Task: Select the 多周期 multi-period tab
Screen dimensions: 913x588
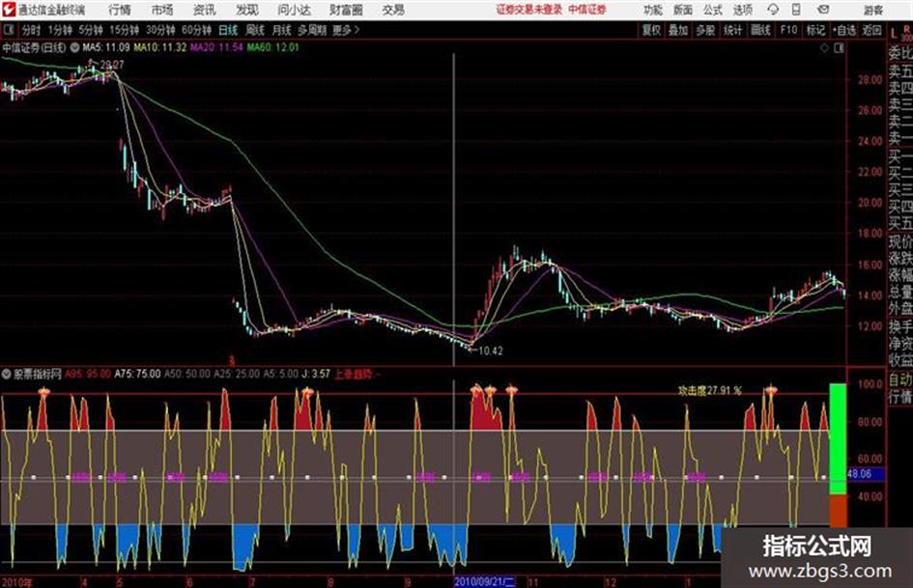Action: (312, 30)
